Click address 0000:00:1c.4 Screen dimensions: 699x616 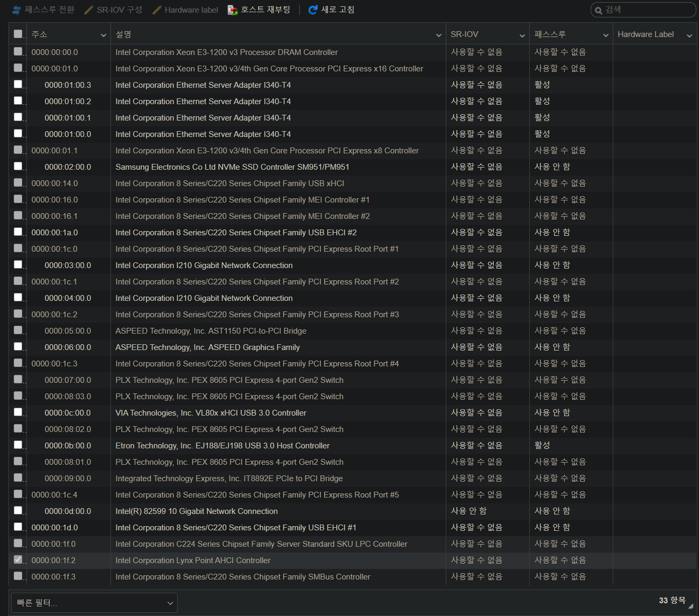pyautogui.click(x=54, y=495)
